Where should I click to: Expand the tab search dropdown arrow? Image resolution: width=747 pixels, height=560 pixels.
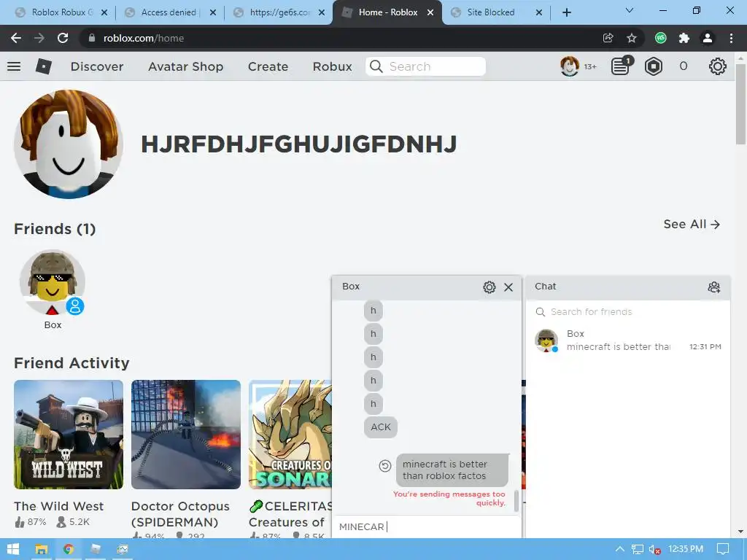630,10
